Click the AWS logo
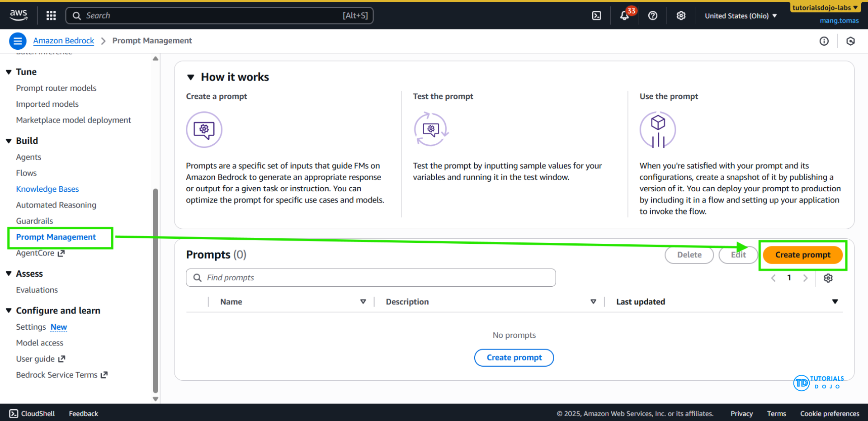 pyautogui.click(x=19, y=15)
